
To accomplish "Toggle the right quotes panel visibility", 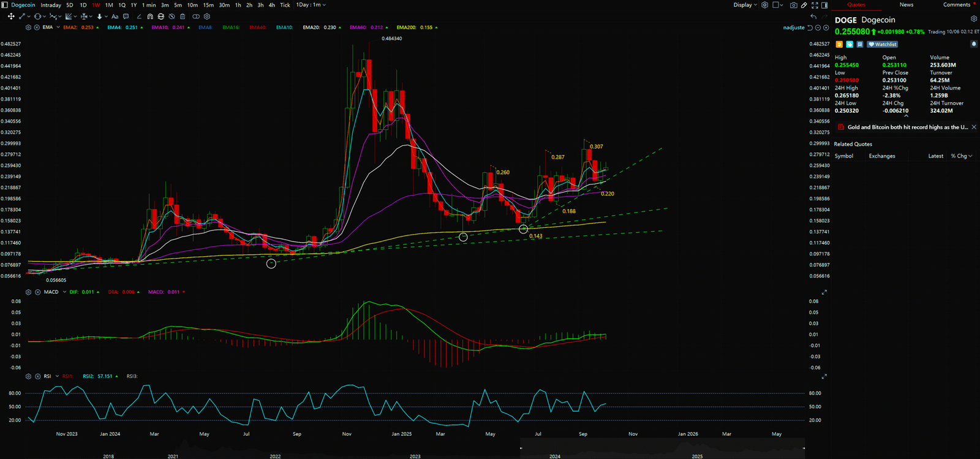I will (824, 5).
